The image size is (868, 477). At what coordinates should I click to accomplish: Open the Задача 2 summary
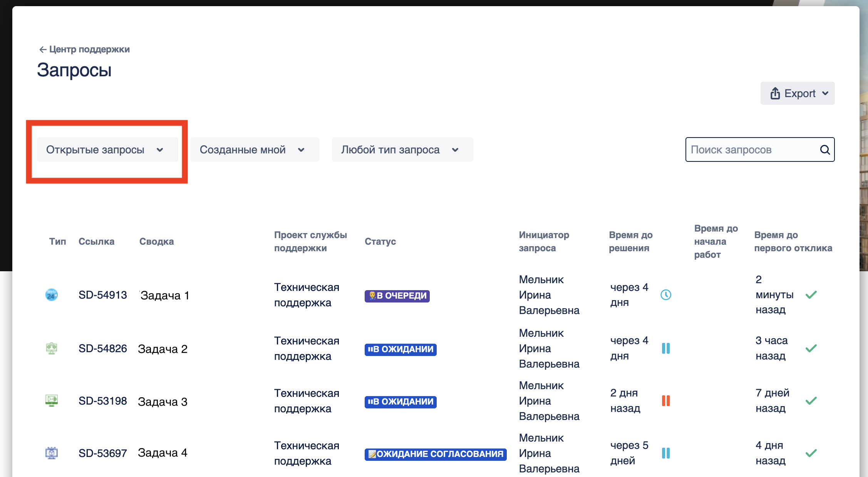coord(163,349)
